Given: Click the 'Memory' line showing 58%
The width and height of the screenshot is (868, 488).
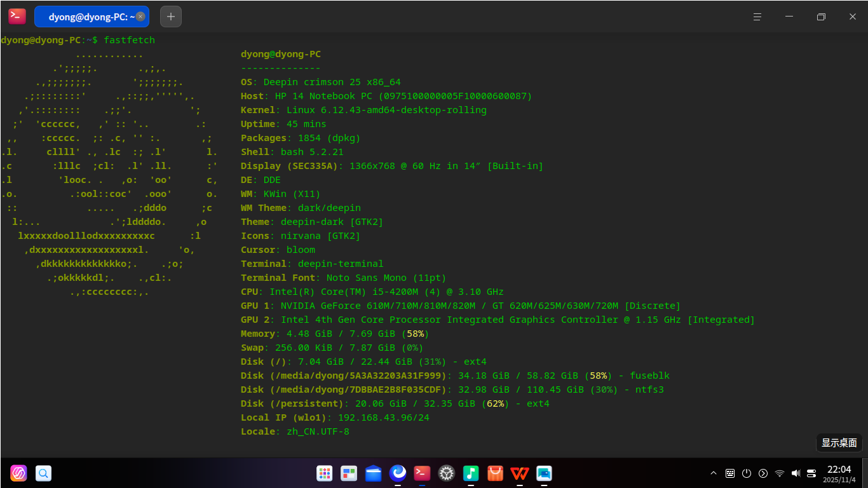Looking at the screenshot, I should click(x=335, y=334).
